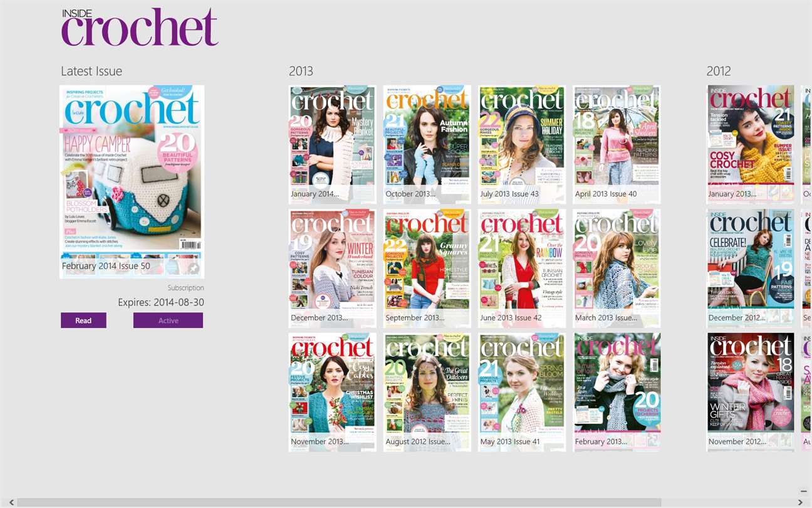Click the Active subscription button
The image size is (812, 508).
coord(168,320)
